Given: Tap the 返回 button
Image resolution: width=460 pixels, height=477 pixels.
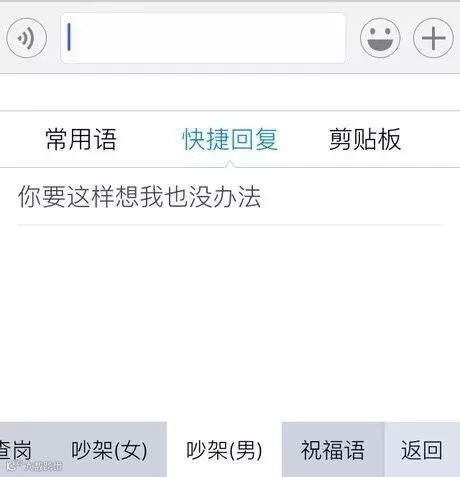Looking at the screenshot, I should [x=422, y=450].
